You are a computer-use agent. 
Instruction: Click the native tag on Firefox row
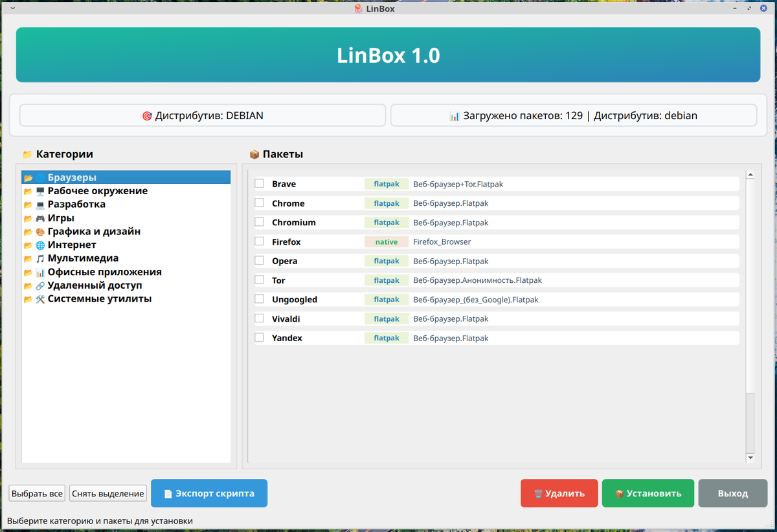(387, 241)
